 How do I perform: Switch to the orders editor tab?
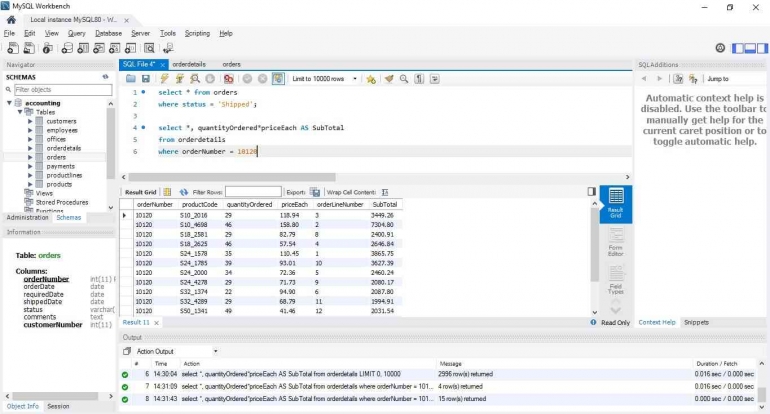[231, 64]
